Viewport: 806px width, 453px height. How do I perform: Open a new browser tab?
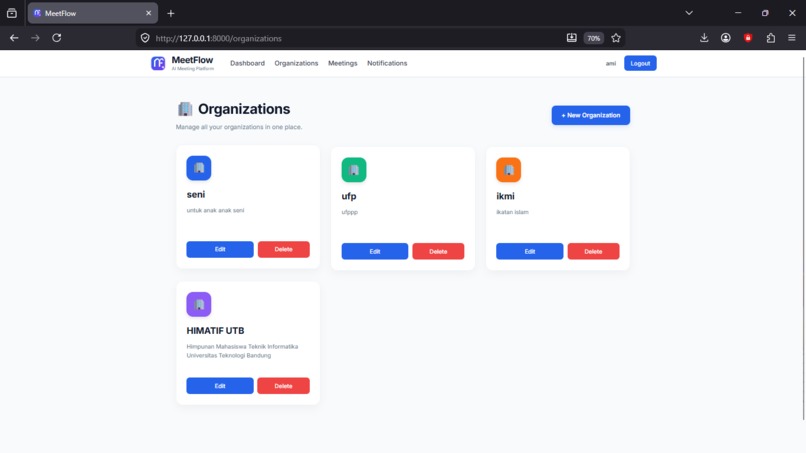pos(171,13)
